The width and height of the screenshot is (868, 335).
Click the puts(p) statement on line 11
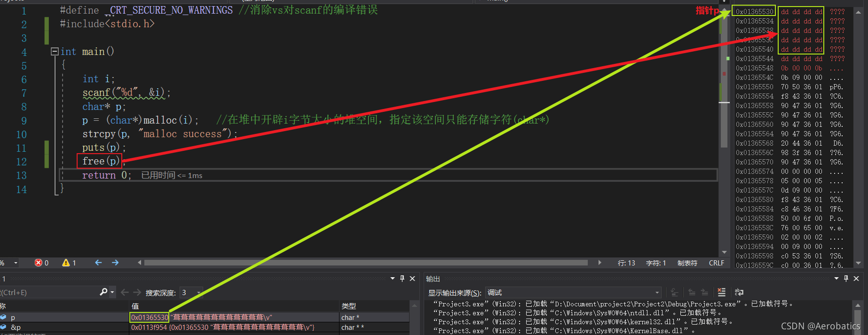pos(104,148)
